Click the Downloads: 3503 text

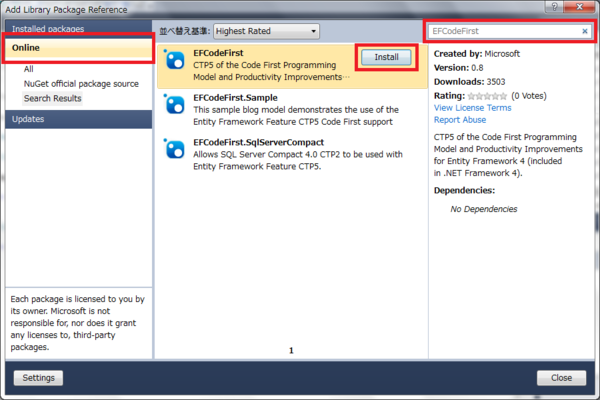tap(469, 82)
